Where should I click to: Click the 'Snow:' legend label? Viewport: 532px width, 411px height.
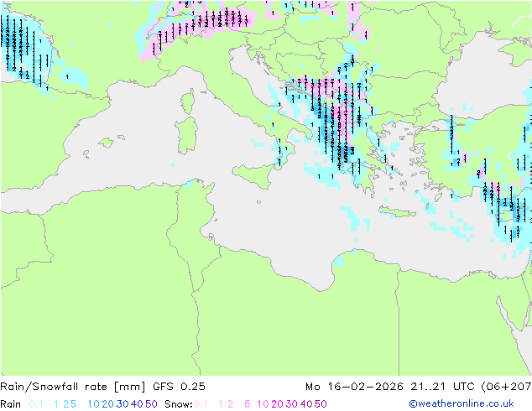coord(179,404)
